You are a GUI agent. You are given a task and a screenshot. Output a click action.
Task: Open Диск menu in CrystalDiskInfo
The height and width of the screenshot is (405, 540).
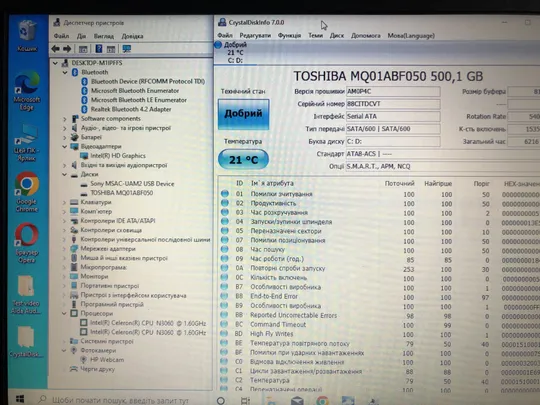pyautogui.click(x=337, y=35)
